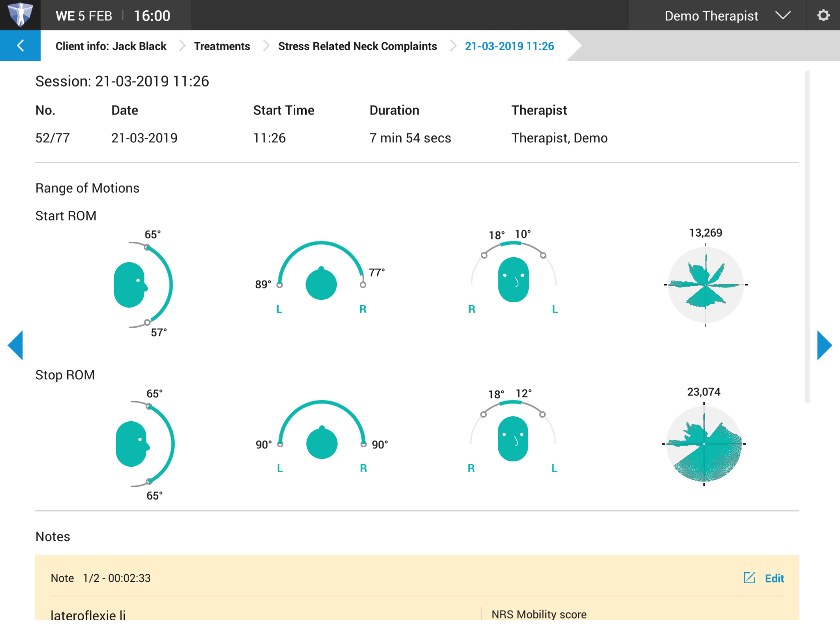The image size is (840, 630).
Task: Click the 21-03-2019 11:26 breadcrumb
Action: click(x=509, y=46)
